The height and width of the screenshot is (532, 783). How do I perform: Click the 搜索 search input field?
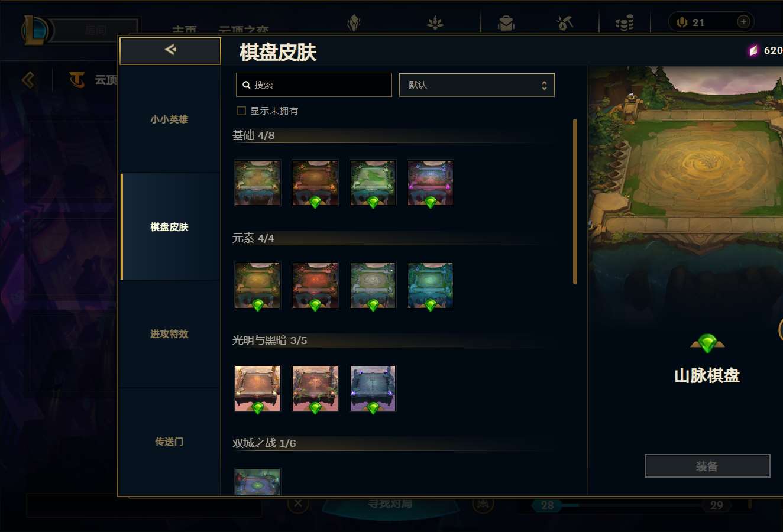pyautogui.click(x=313, y=85)
